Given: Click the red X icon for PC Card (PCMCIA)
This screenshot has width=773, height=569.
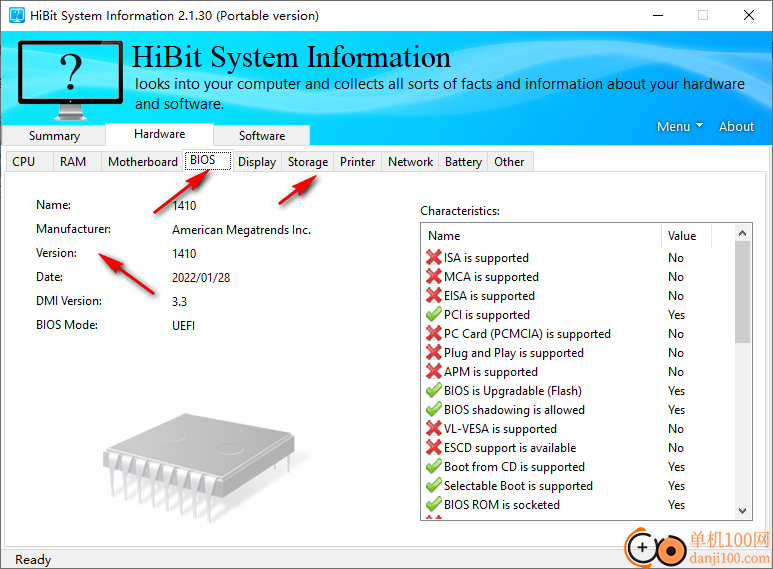Looking at the screenshot, I should pyautogui.click(x=433, y=333).
